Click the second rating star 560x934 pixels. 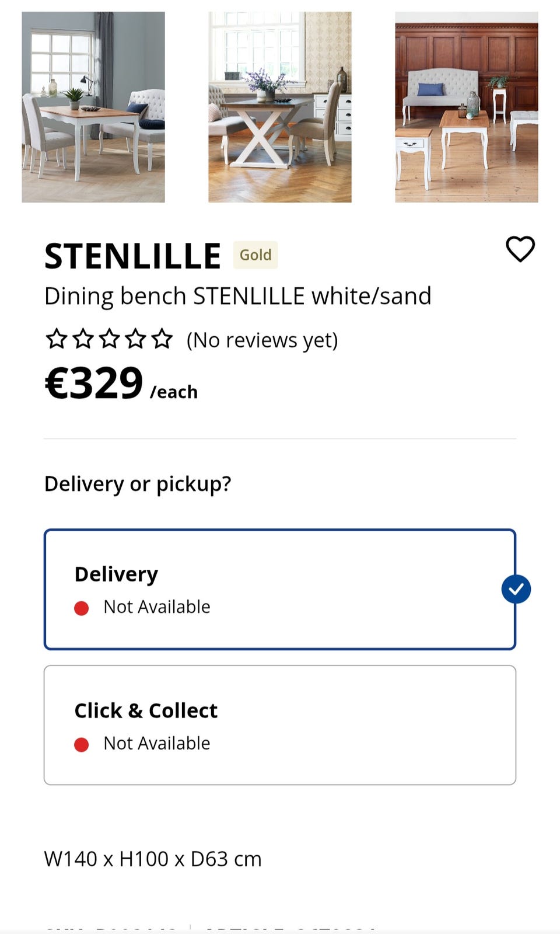click(x=83, y=339)
